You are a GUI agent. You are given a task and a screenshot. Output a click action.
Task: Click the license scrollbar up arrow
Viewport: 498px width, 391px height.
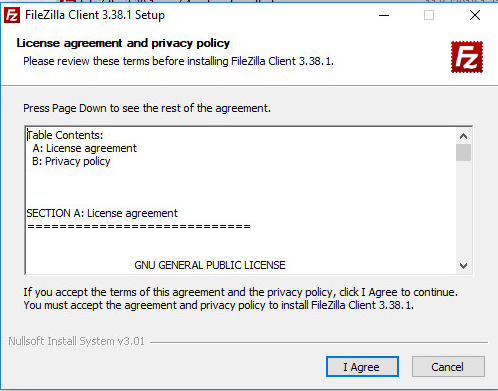tap(463, 136)
